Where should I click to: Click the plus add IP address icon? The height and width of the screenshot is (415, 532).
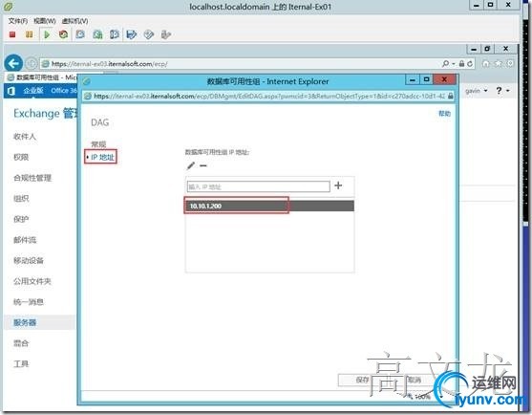point(338,186)
